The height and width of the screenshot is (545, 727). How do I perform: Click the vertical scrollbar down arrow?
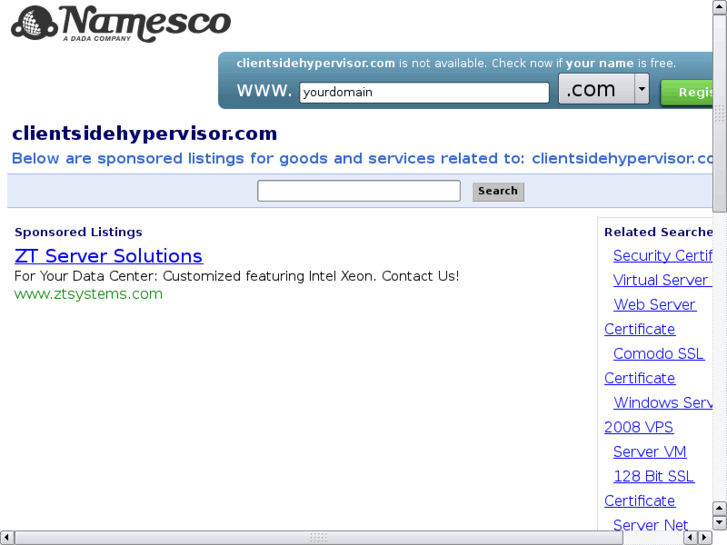(720, 523)
